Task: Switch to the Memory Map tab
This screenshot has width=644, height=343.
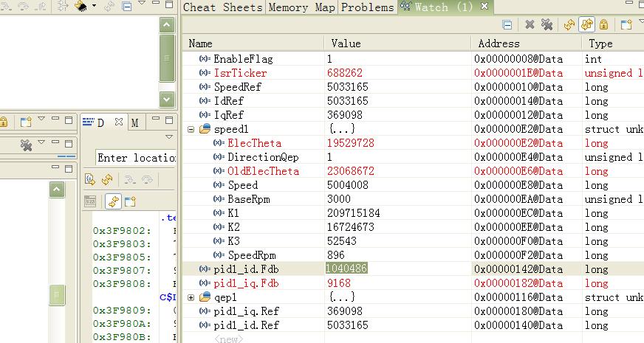Action: tap(301, 7)
